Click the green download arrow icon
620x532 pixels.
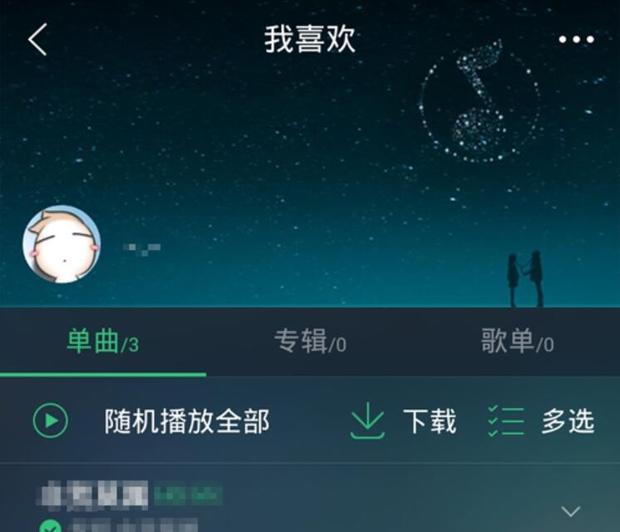(x=367, y=420)
